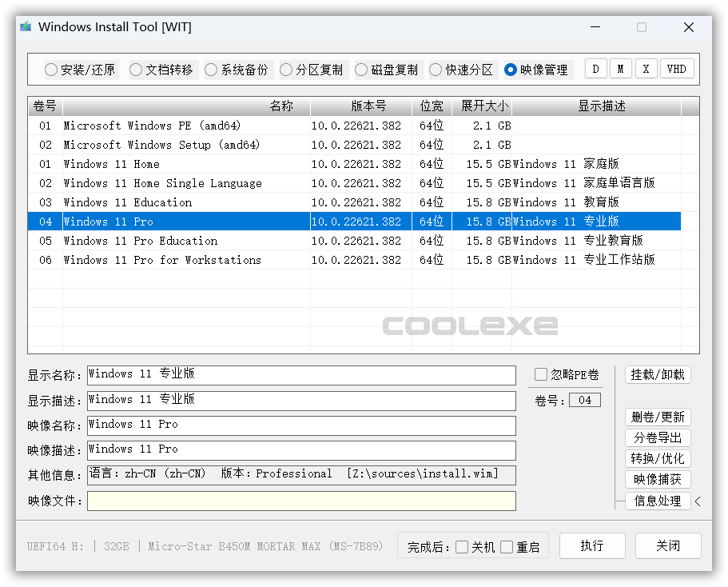Select the Microsoft Windows Setup (amd64) row
This screenshot has height=587, width=728.
pyautogui.click(x=355, y=145)
